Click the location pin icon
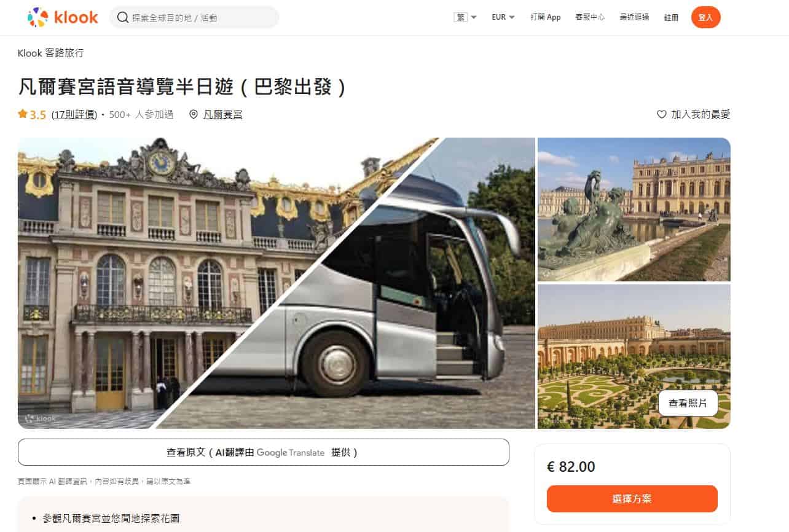The width and height of the screenshot is (789, 532). [x=194, y=114]
